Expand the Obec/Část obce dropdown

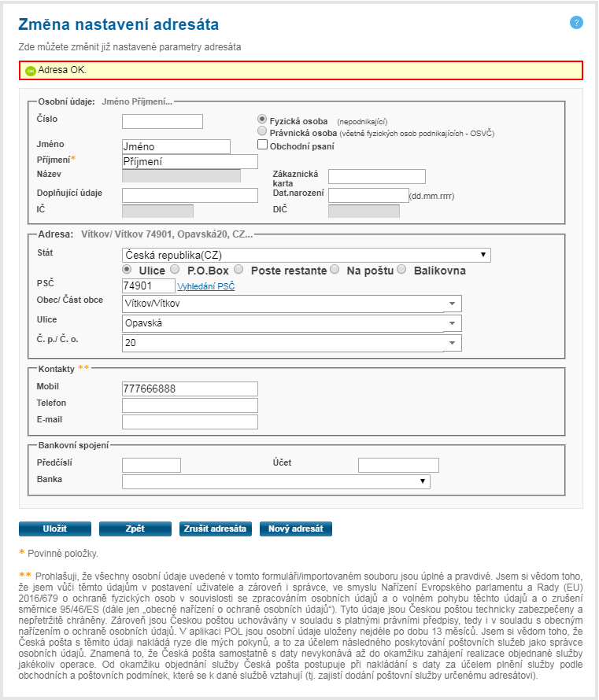[452, 304]
